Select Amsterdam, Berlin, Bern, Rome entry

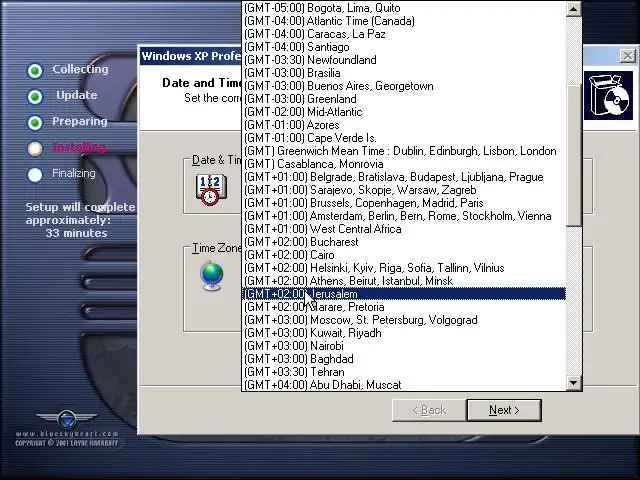(x=404, y=216)
